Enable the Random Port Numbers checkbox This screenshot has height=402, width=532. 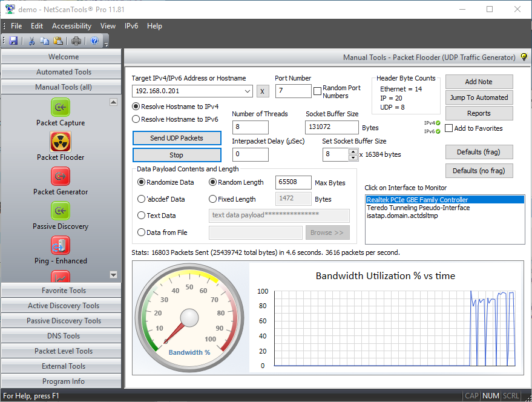(317, 91)
